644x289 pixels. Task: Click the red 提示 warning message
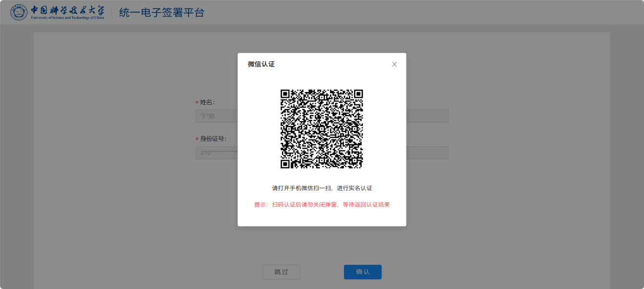pyautogui.click(x=322, y=205)
